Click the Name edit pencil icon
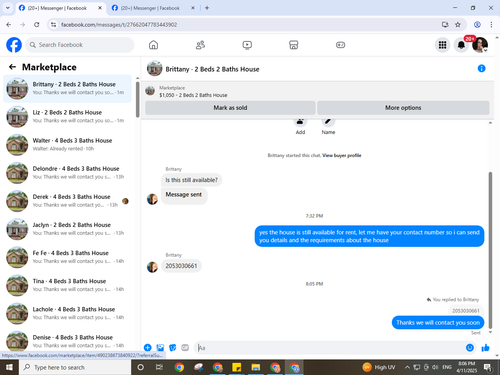The image size is (500, 375). point(328,122)
